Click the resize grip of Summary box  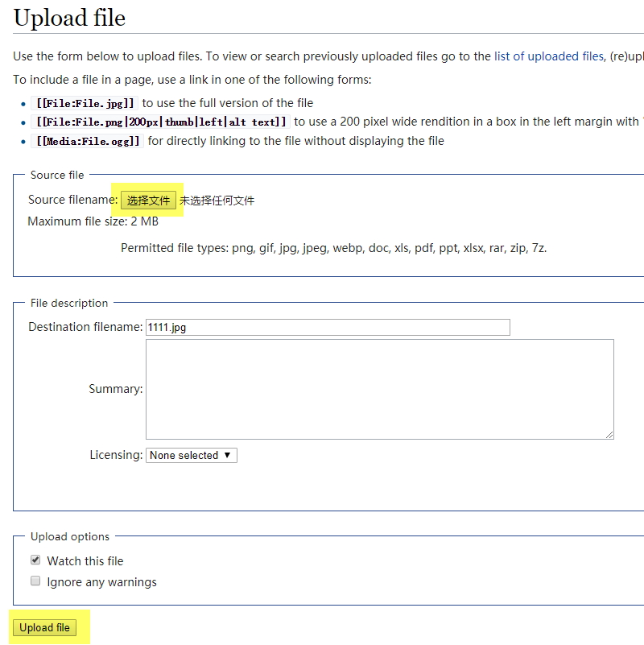(609, 435)
